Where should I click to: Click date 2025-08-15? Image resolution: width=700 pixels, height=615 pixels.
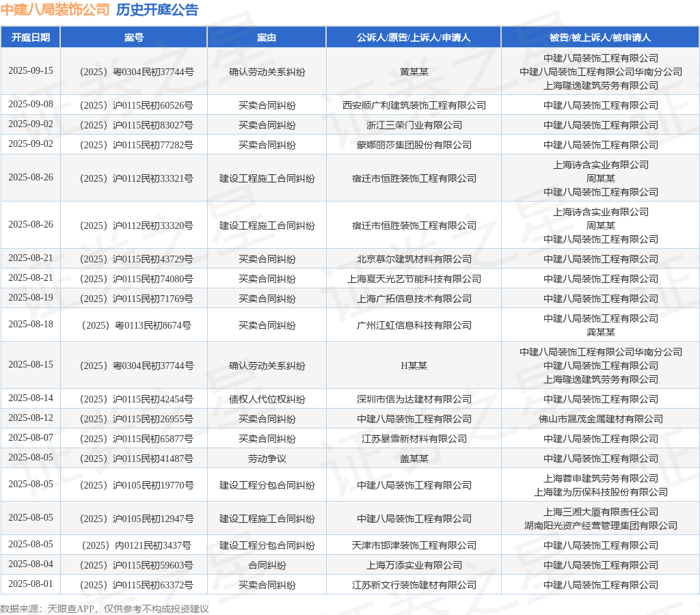click(30, 365)
